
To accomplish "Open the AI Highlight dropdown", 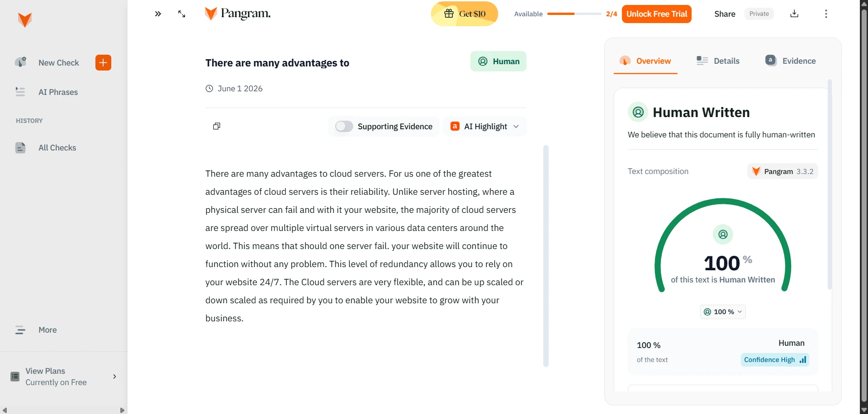I will [x=485, y=127].
